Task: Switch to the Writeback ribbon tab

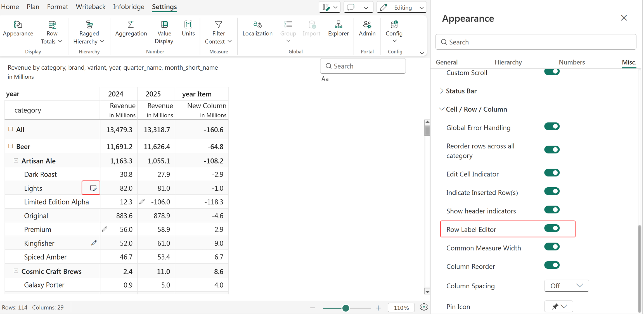Action: (x=91, y=7)
